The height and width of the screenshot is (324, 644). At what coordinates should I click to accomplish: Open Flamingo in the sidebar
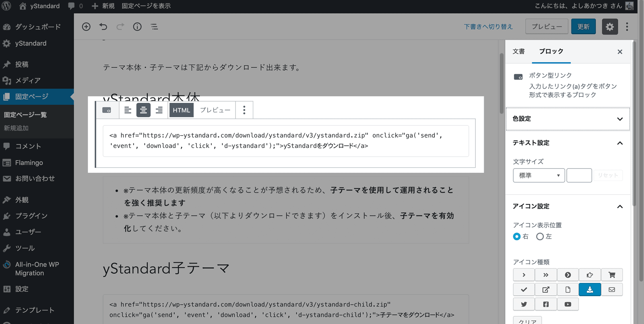coord(37,163)
